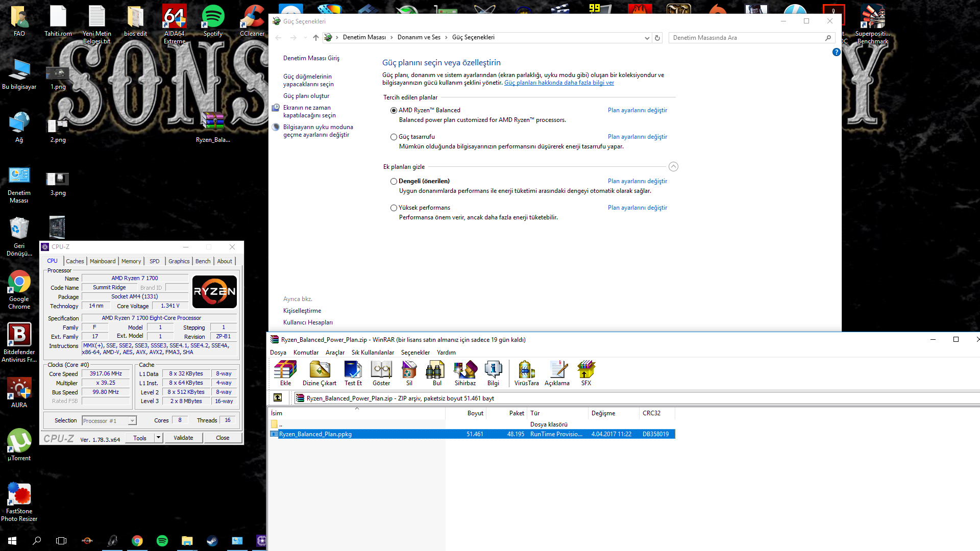Image resolution: width=980 pixels, height=551 pixels.
Task: Click the WinRAR Bul (Find) icon
Action: [437, 373]
